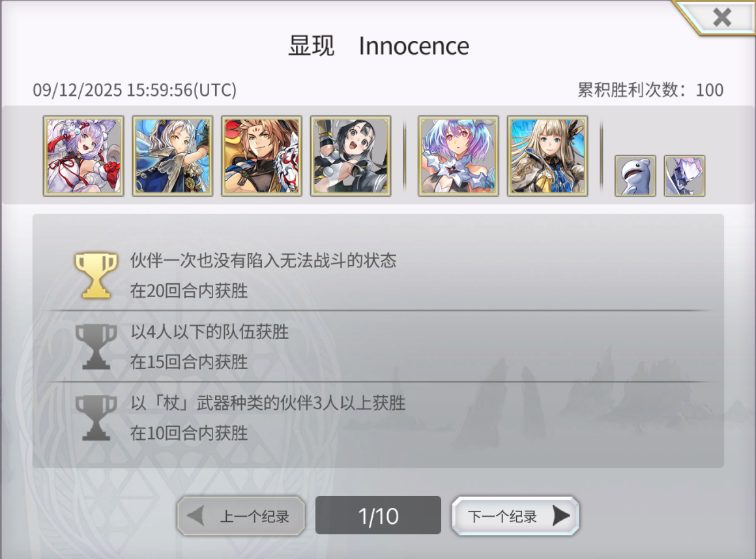The height and width of the screenshot is (559, 756).
Task: Go to next record with 下一个纪录
Action: (515, 515)
